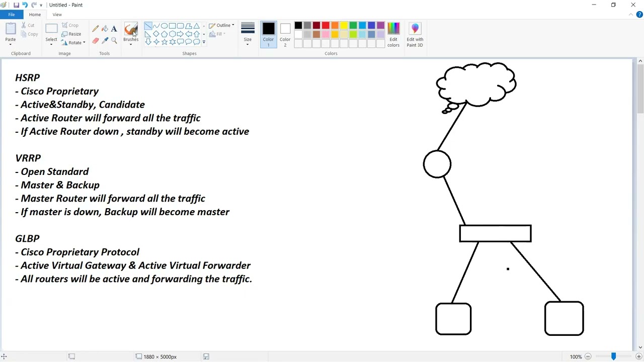
Task: Expand the Rotate dropdown
Action: coord(84,43)
